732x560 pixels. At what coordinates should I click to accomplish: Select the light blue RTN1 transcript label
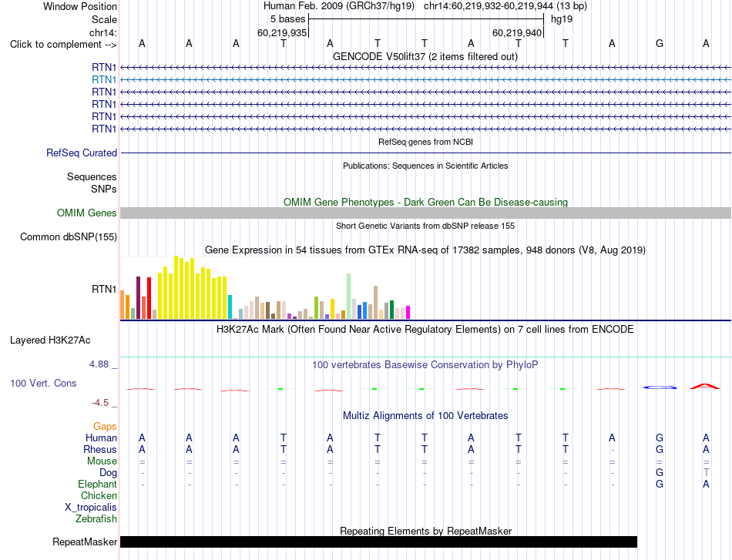pyautogui.click(x=104, y=80)
